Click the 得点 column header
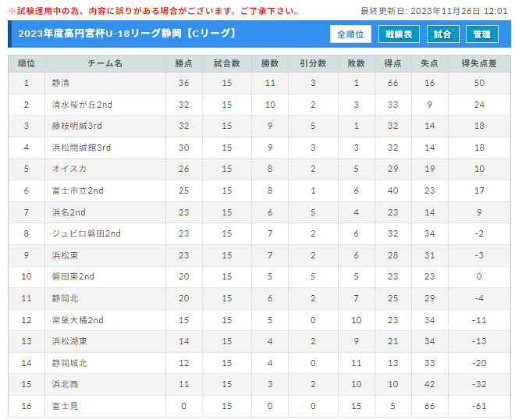 coord(392,63)
